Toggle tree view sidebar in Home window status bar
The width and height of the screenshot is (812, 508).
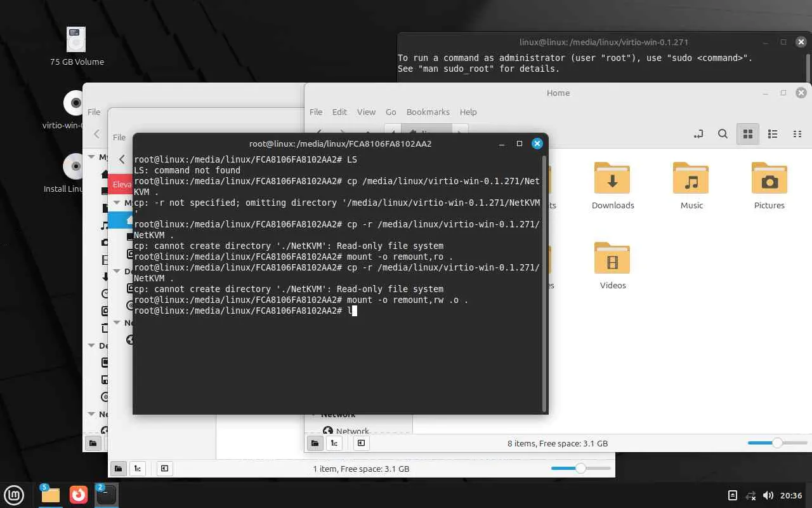[334, 443]
